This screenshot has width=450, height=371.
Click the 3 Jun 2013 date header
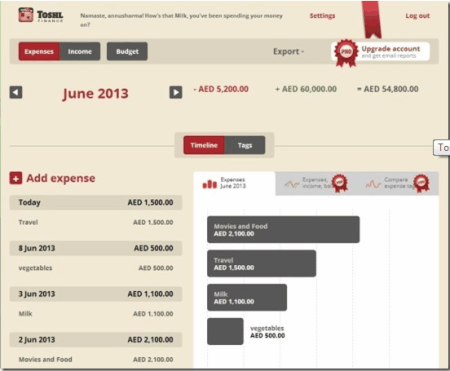pyautogui.click(x=96, y=294)
